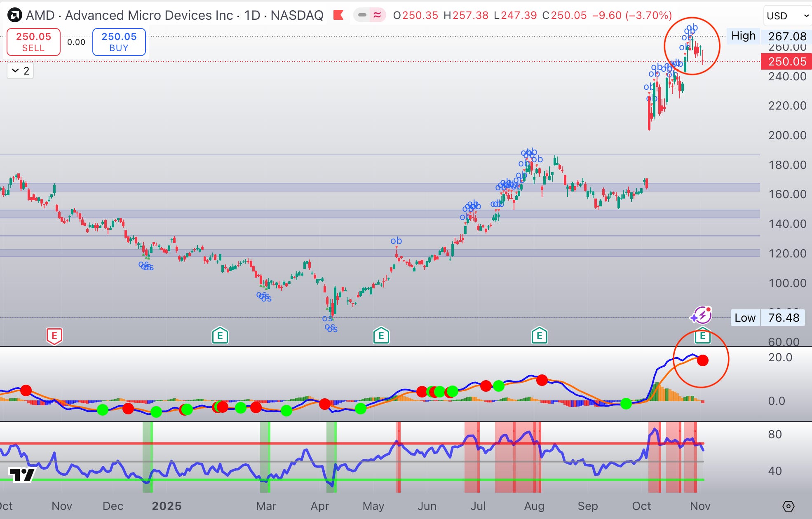Click the Mar label on time axis
Image resolution: width=812 pixels, height=519 pixels.
266,506
